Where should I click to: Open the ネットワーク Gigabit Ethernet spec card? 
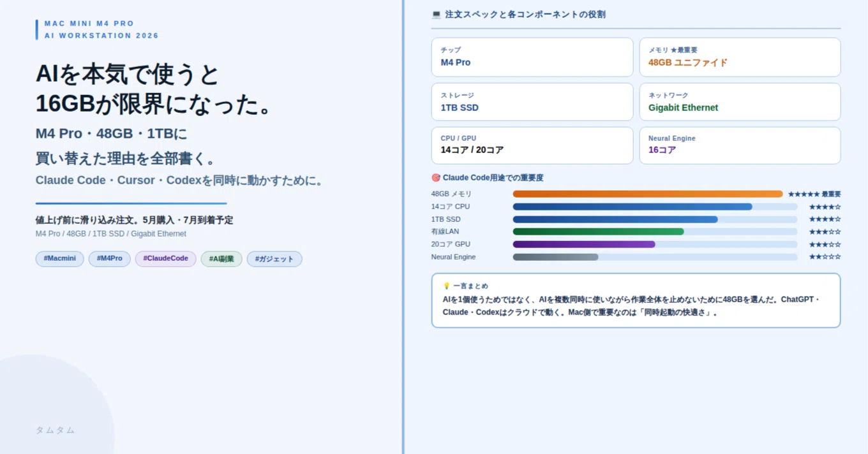[740, 102]
